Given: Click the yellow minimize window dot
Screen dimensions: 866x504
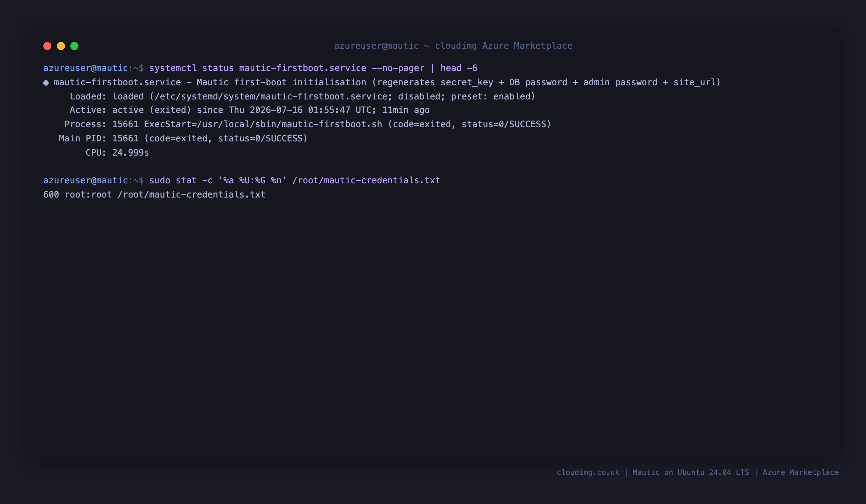Looking at the screenshot, I should pyautogui.click(x=61, y=46).
